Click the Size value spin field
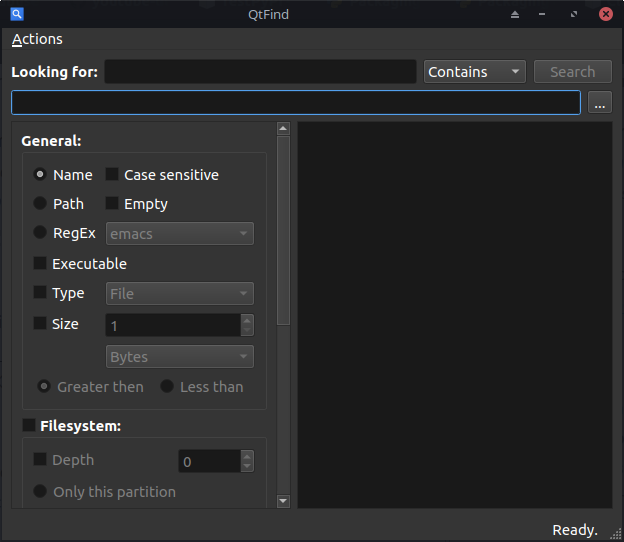The height and width of the screenshot is (542, 624). [173, 325]
